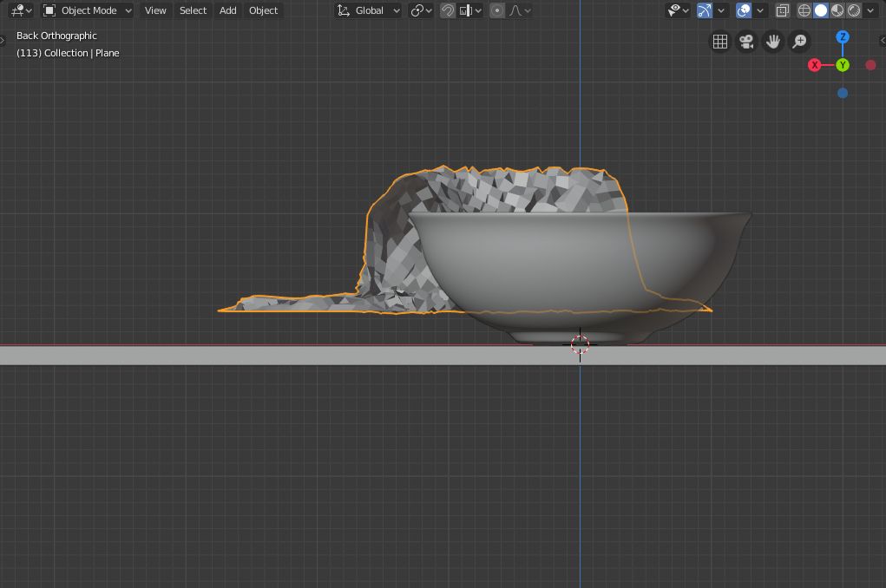Viewport: 886px width, 588px height.
Task: Toggle camera view with camera icon
Action: coord(746,42)
